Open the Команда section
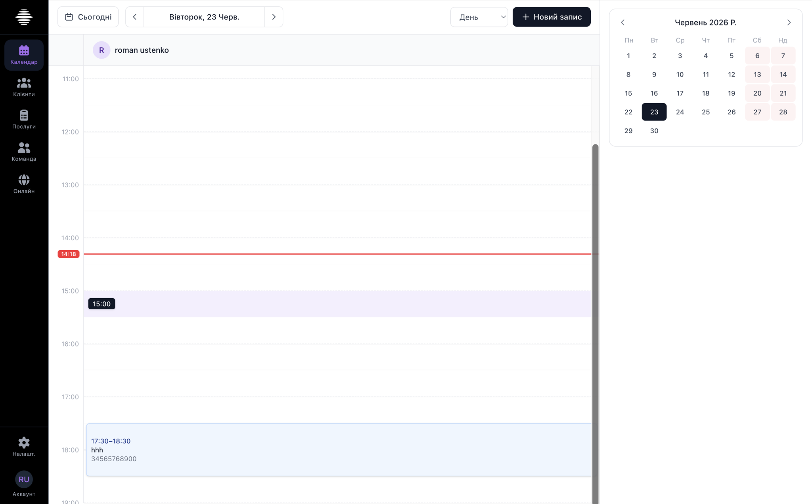This screenshot has height=504, width=812. [x=24, y=152]
